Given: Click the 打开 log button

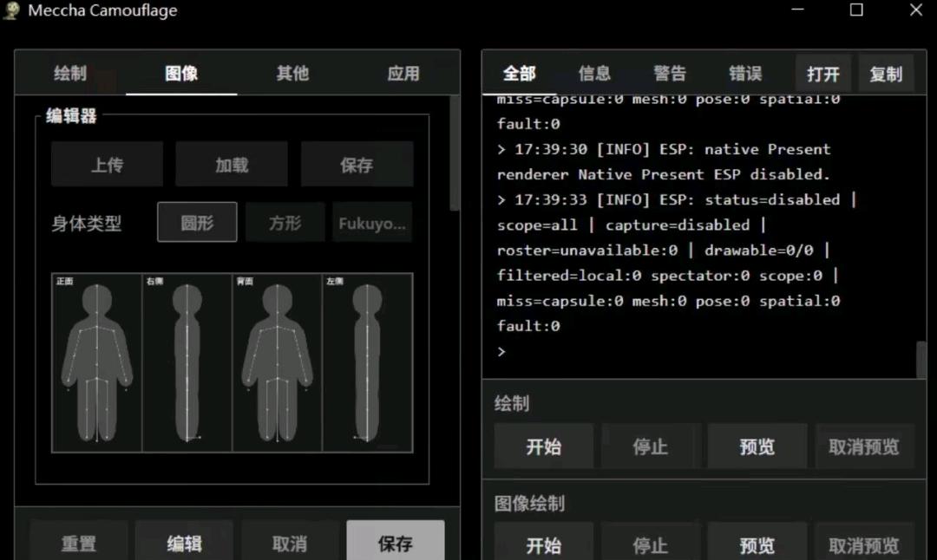Looking at the screenshot, I should (x=822, y=74).
